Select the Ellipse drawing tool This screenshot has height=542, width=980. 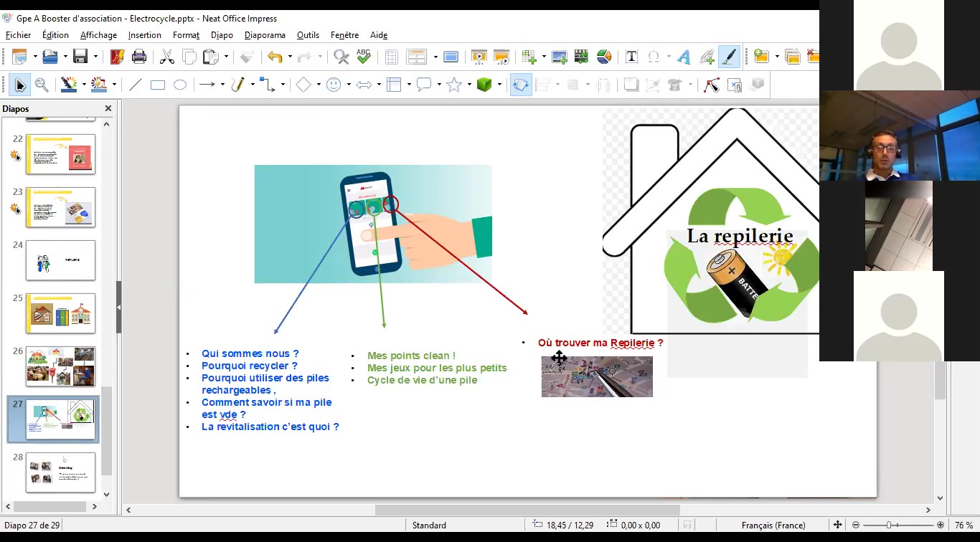coord(180,85)
